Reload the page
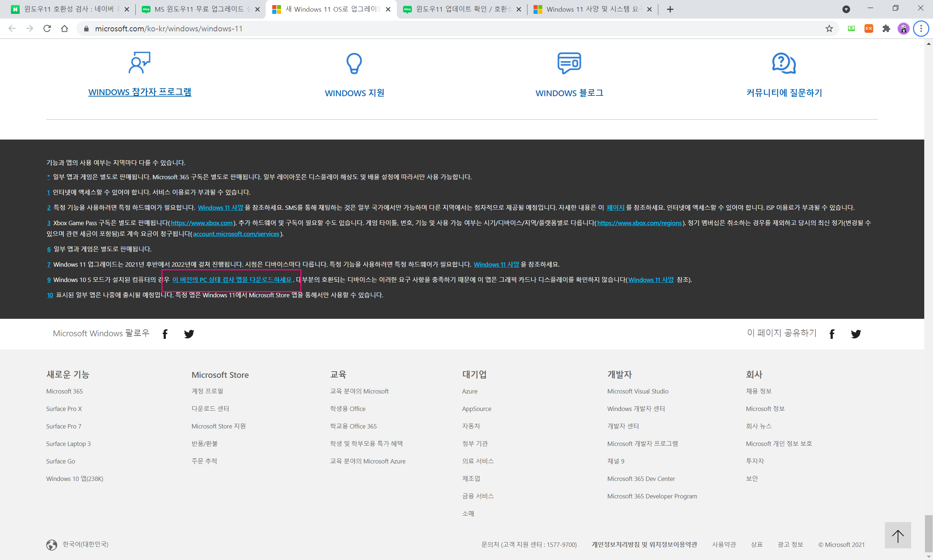 [x=47, y=29]
